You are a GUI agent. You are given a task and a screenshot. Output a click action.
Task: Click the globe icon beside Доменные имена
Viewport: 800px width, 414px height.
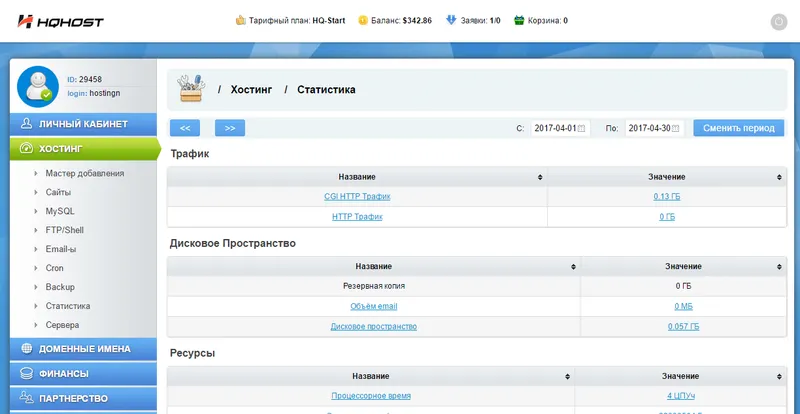pyautogui.click(x=27, y=349)
